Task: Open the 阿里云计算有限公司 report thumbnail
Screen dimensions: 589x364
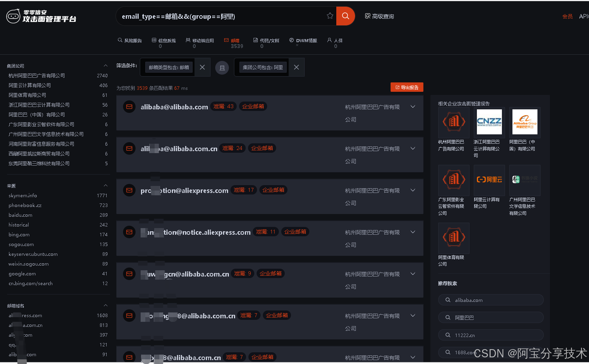Action: [x=489, y=180]
